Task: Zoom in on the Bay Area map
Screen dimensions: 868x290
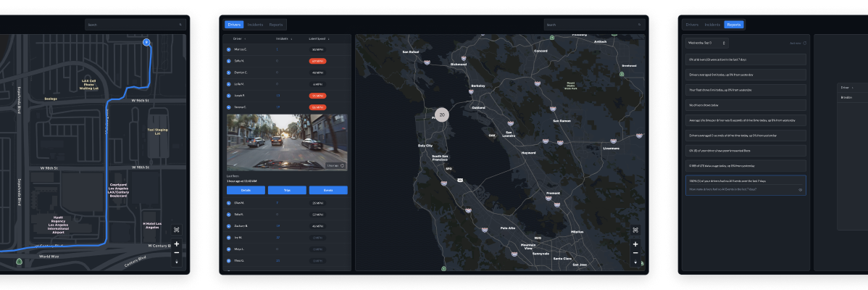Action: (x=635, y=244)
